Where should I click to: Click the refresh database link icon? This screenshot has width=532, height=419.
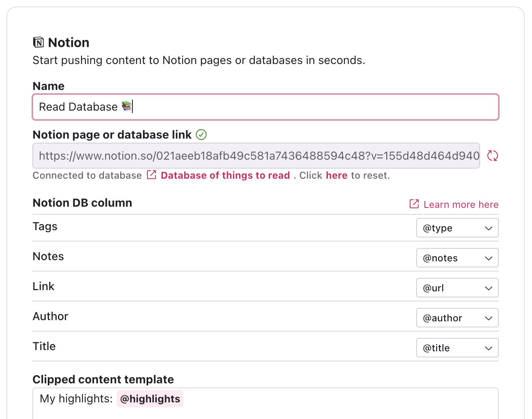(492, 156)
